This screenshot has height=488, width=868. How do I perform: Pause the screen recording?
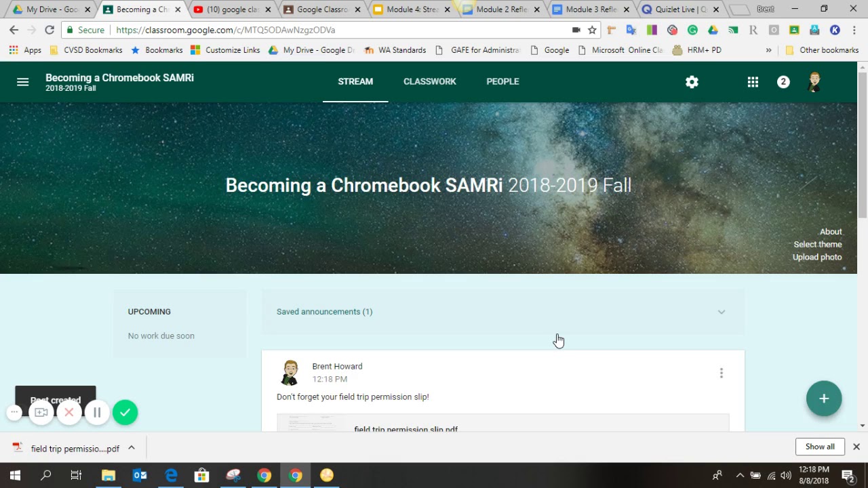[97, 413]
